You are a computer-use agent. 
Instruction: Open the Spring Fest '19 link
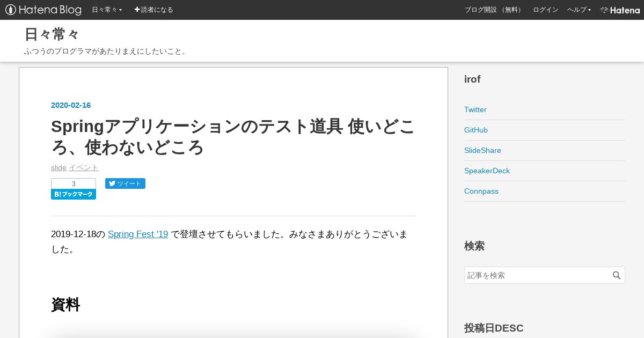pyautogui.click(x=138, y=234)
